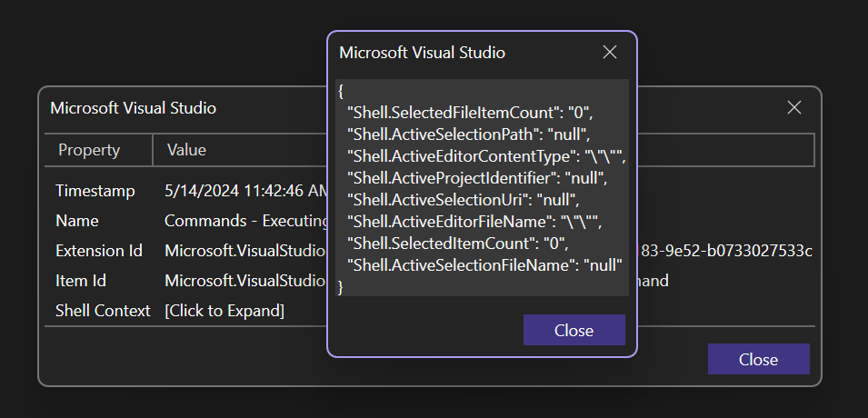Click the background dialog's Microsoft Visual Studio title
The image size is (868, 418).
tap(133, 107)
